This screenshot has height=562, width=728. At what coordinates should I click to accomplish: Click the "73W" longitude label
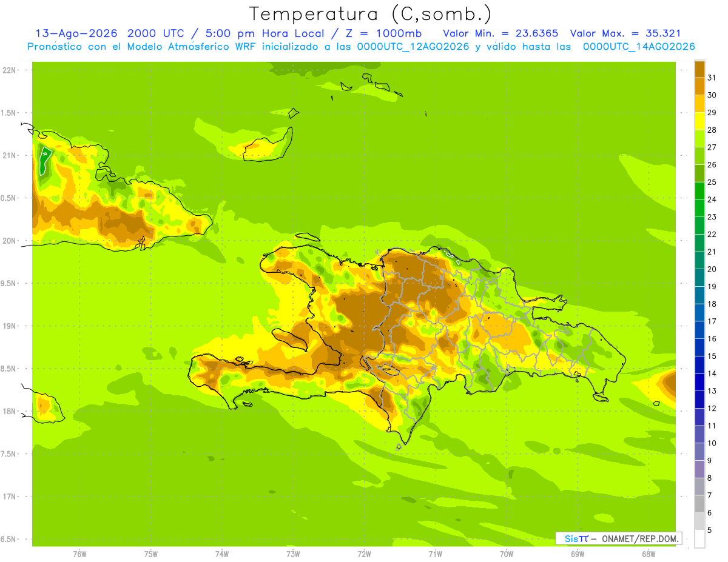point(293,554)
